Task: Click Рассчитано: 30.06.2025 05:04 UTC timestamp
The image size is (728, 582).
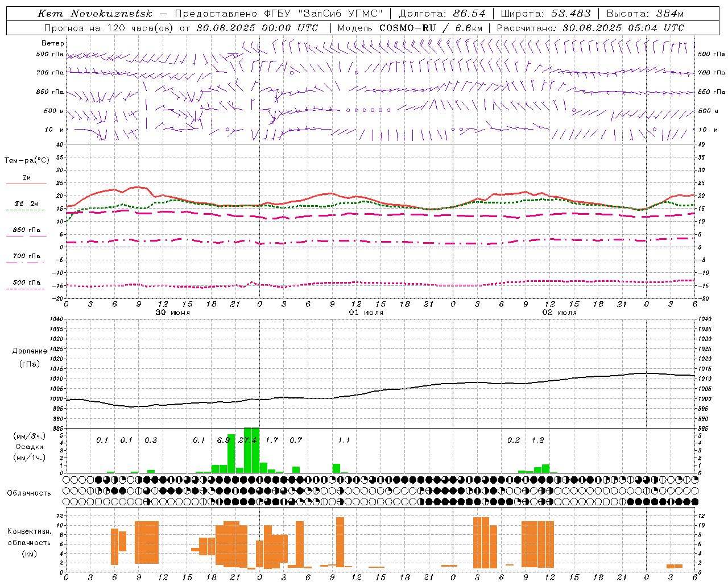Action: tap(590, 28)
